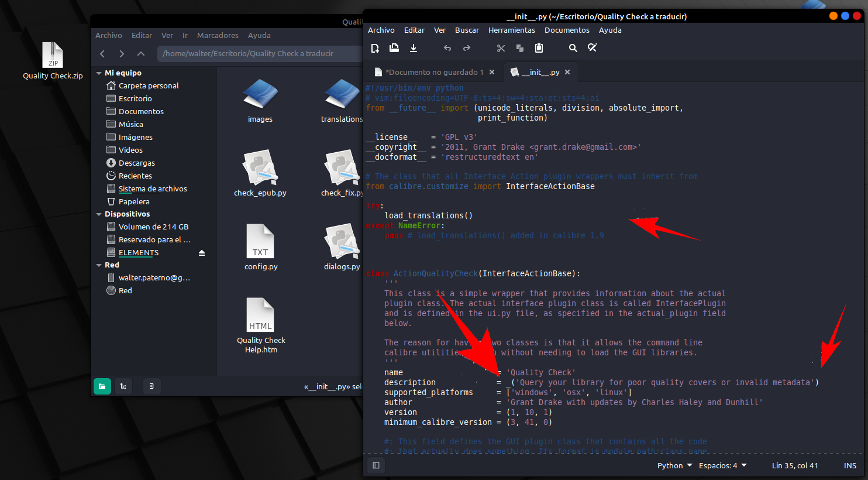
Task: Toggle the side panel in the editor status bar
Action: click(376, 465)
